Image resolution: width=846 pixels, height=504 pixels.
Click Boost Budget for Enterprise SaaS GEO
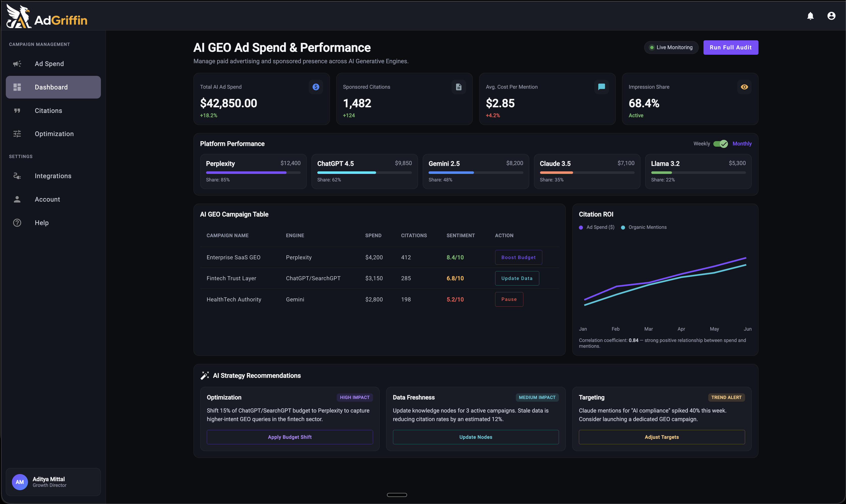click(x=518, y=258)
